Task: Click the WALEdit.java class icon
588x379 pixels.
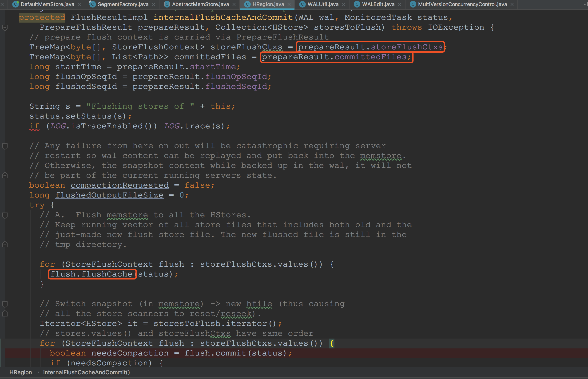Action: [x=357, y=4]
